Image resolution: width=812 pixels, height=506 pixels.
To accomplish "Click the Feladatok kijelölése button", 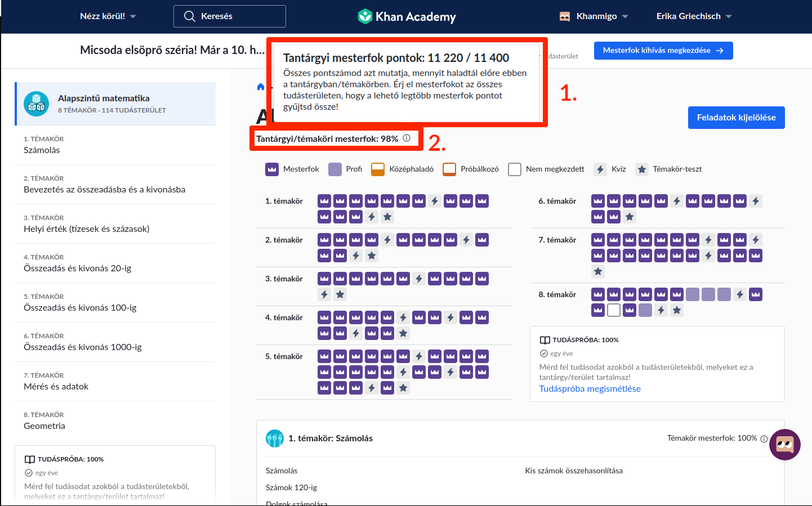I will [736, 118].
